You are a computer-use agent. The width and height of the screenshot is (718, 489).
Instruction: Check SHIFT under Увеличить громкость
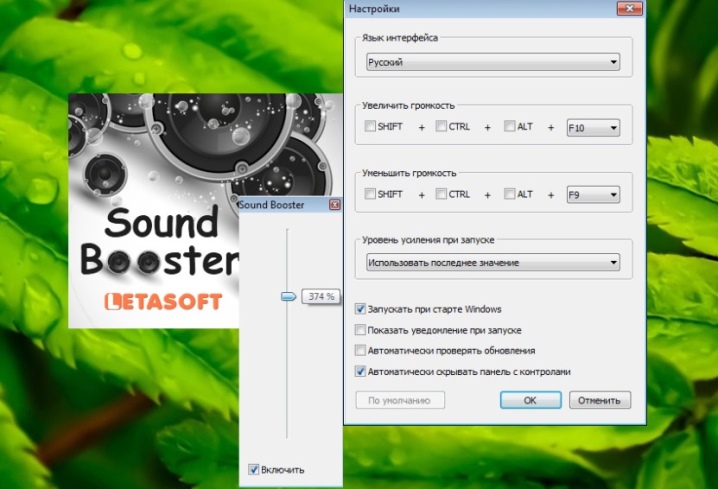[370, 126]
